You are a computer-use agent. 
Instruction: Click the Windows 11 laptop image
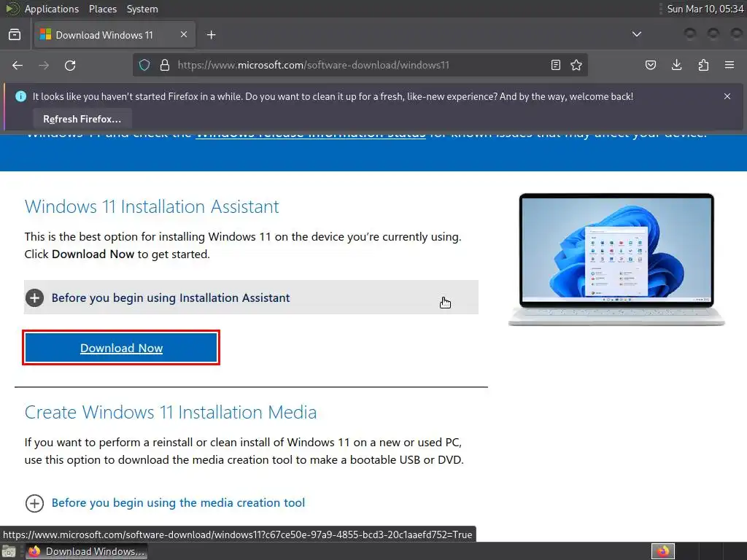point(616,260)
